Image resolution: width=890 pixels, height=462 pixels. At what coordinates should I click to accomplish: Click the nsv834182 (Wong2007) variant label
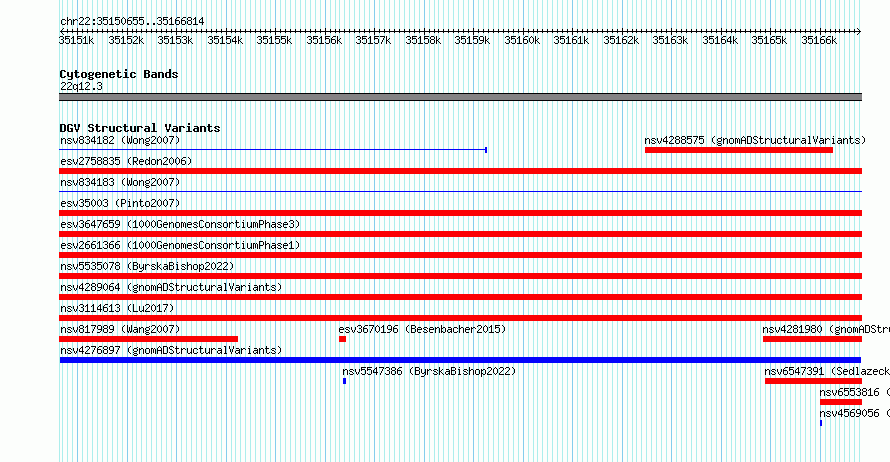[x=120, y=140]
